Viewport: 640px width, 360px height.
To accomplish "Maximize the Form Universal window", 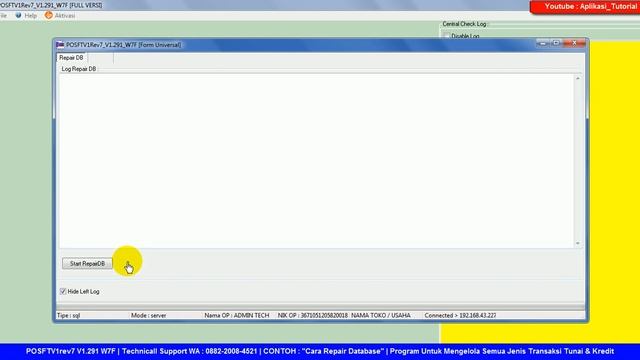I will click(556, 43).
